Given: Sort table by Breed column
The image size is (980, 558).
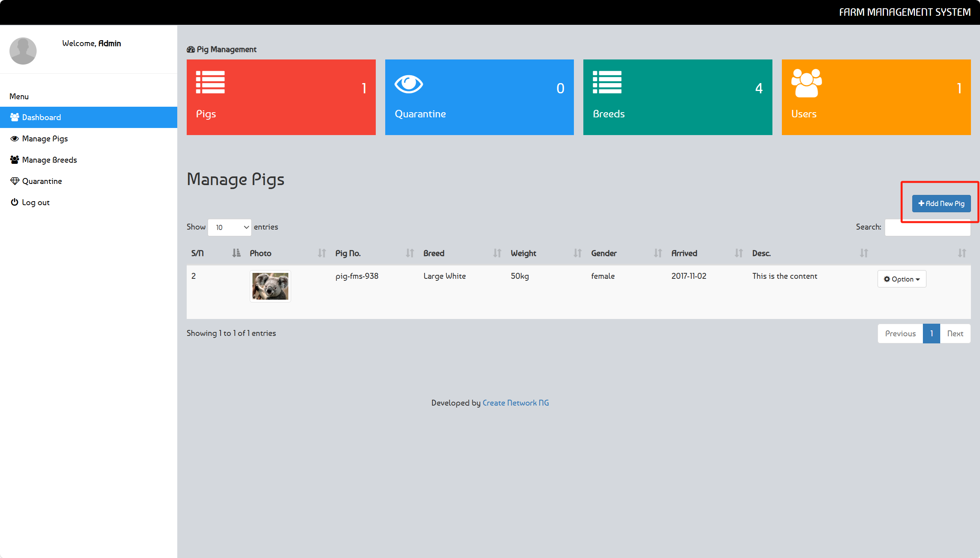Looking at the screenshot, I should coord(462,253).
